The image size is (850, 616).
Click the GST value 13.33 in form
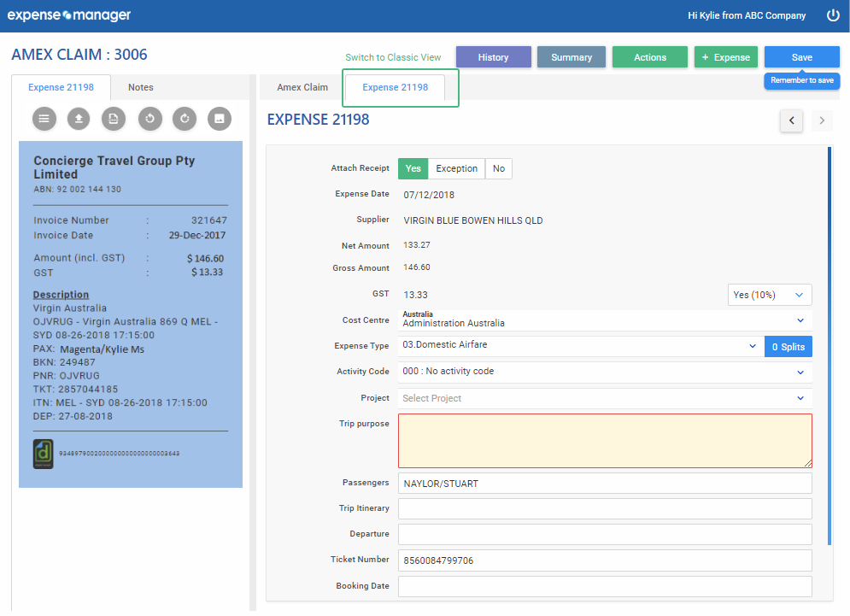[x=415, y=295]
